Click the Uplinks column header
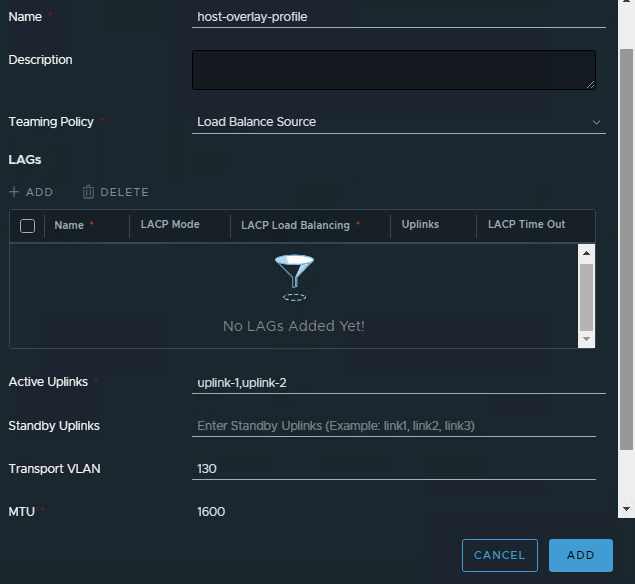 tap(420, 225)
